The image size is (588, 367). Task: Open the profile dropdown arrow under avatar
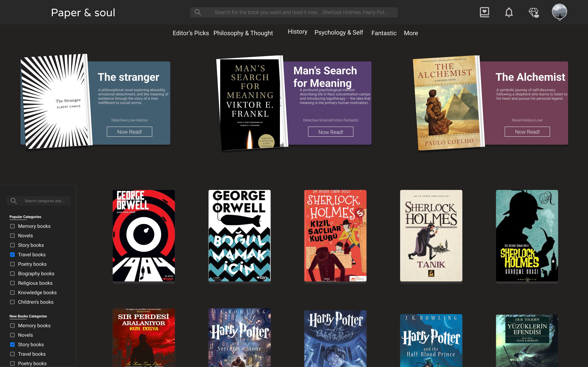point(560,19)
